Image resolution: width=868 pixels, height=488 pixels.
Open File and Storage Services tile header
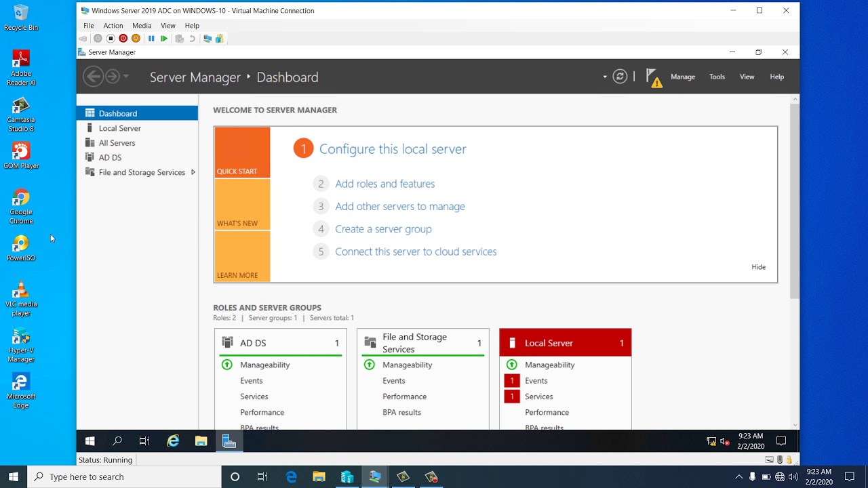point(423,343)
